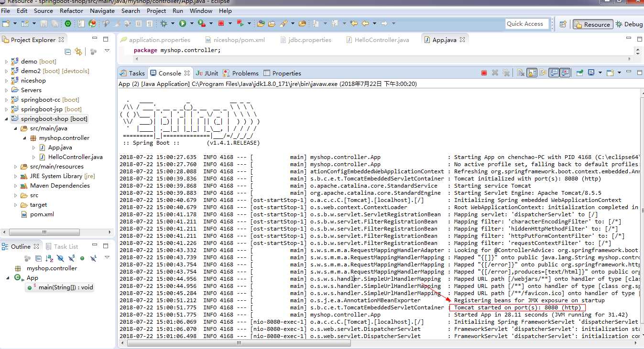Click Open Console icon in console toolbar
The image size is (644, 349).
[x=610, y=73]
